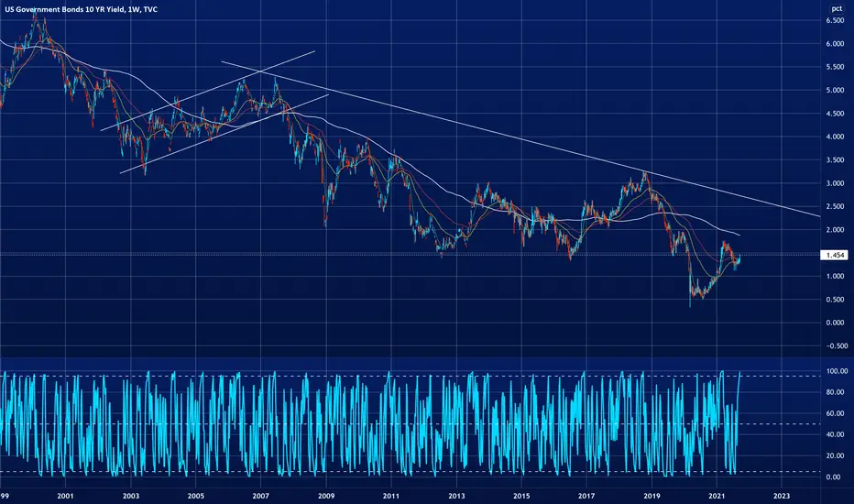
Task: Click the current price label 1.454
Action: 835,255
